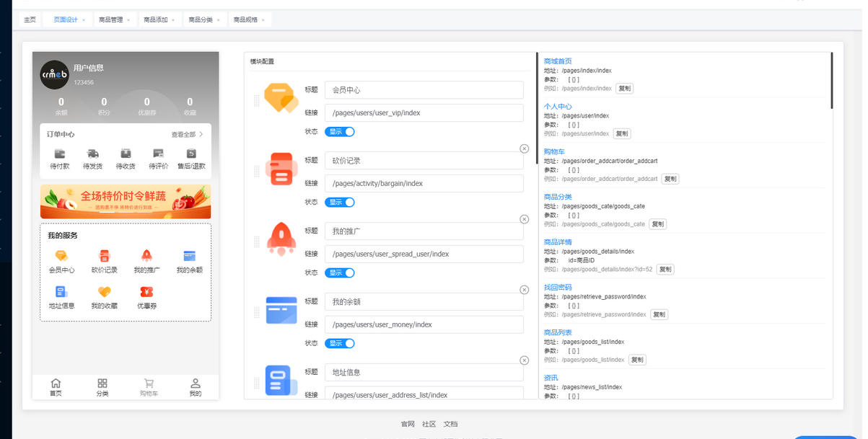The image size is (868, 439).
Task: Turn off the 我的推广 status switch
Action: (340, 273)
